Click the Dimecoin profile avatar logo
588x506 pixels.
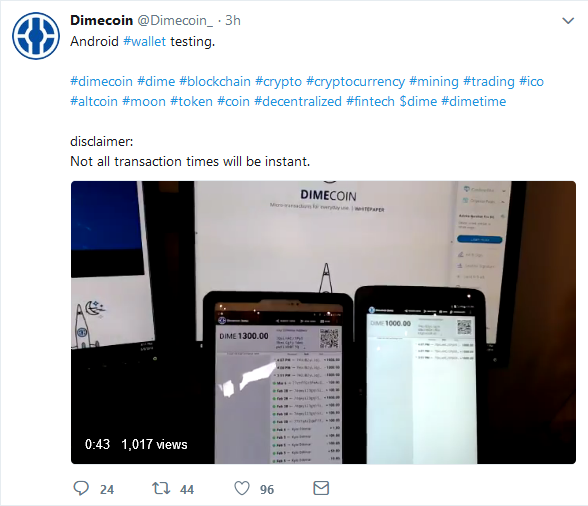[36, 36]
